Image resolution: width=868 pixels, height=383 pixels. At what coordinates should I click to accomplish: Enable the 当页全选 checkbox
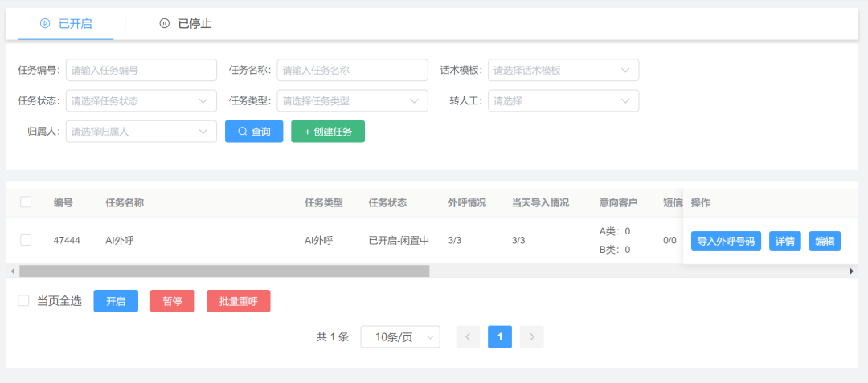coord(23,301)
